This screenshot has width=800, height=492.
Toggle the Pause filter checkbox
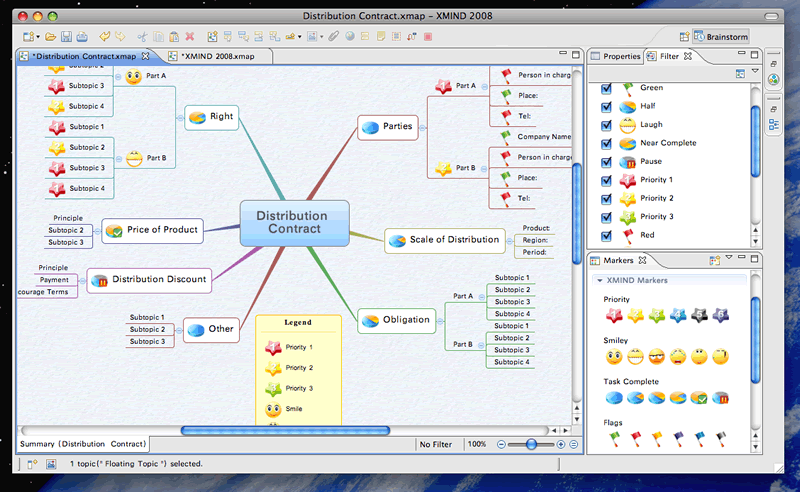[x=606, y=162]
